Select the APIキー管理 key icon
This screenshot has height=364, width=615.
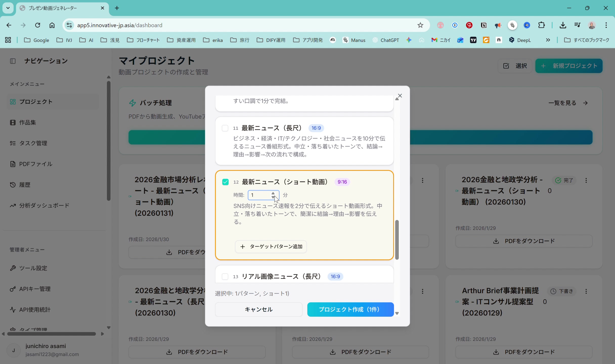coord(13,289)
